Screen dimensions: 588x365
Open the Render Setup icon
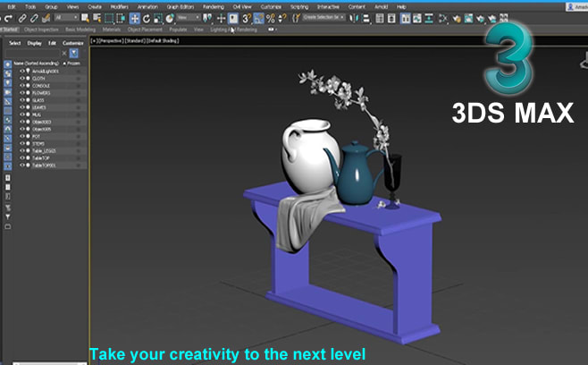point(457,19)
